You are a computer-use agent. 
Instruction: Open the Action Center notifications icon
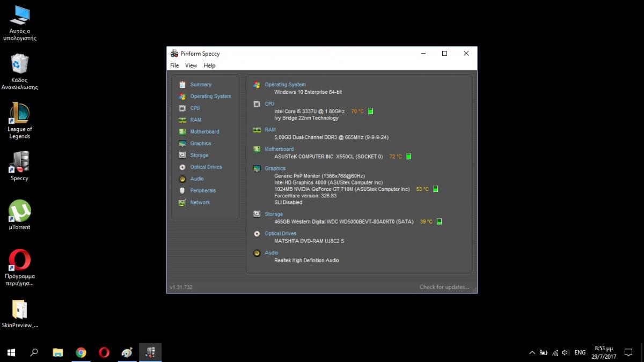click(629, 352)
